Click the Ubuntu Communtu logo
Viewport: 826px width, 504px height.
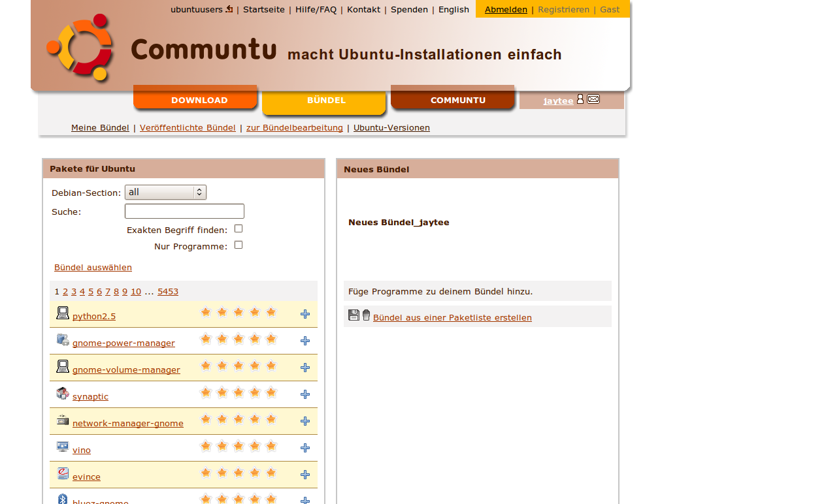click(81, 48)
